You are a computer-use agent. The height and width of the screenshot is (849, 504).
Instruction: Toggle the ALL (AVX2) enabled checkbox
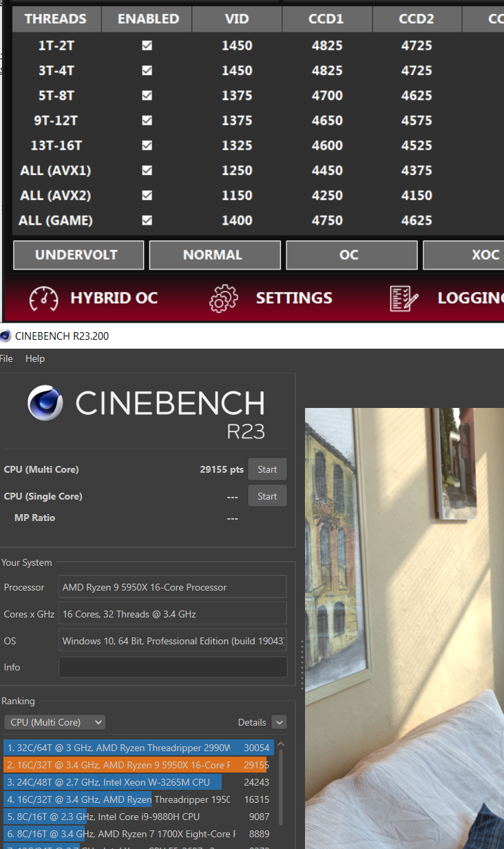(x=147, y=196)
